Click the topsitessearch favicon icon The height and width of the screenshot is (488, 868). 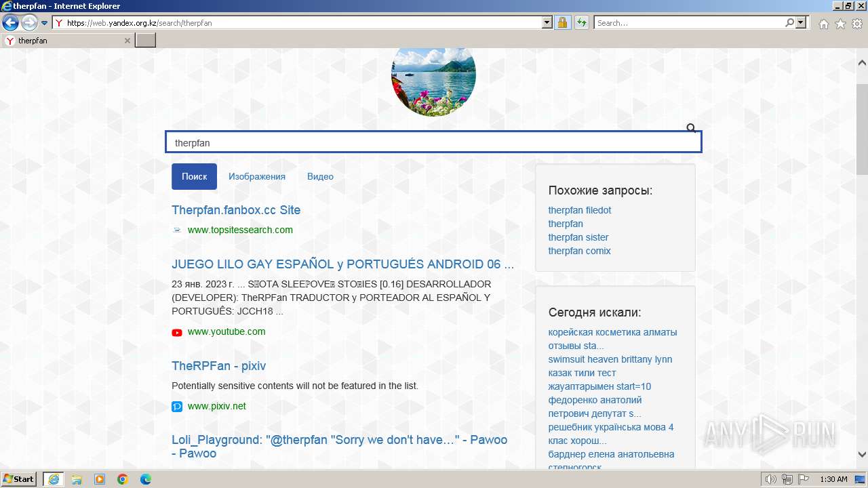(x=177, y=230)
